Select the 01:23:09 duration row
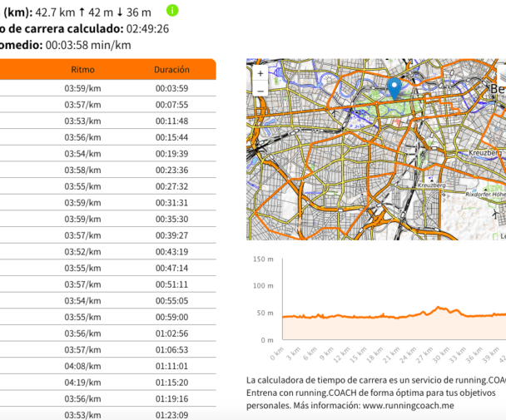The image size is (506, 420). click(171, 415)
